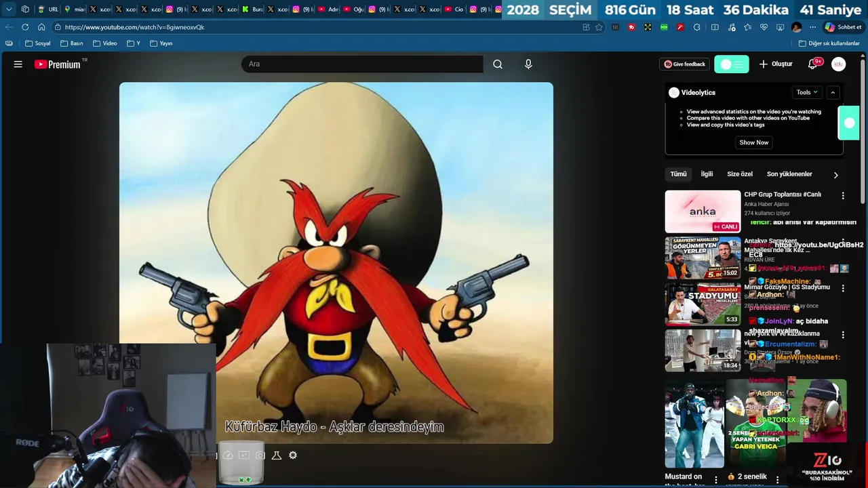Image resolution: width=868 pixels, height=488 pixels.
Task: Click the Oluştur create button
Action: point(776,64)
